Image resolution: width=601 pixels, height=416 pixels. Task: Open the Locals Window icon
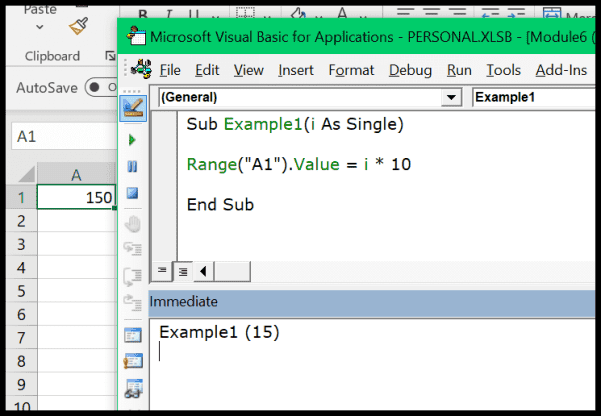tap(132, 335)
